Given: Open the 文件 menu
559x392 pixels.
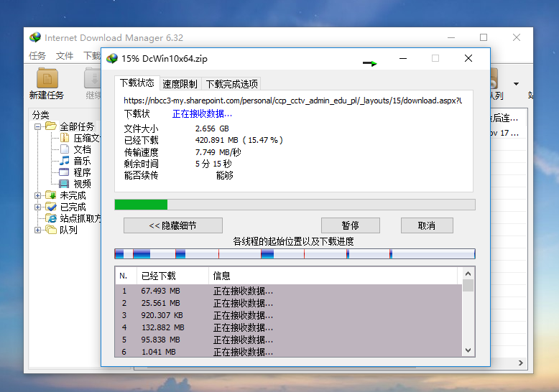Looking at the screenshot, I should tap(65, 56).
